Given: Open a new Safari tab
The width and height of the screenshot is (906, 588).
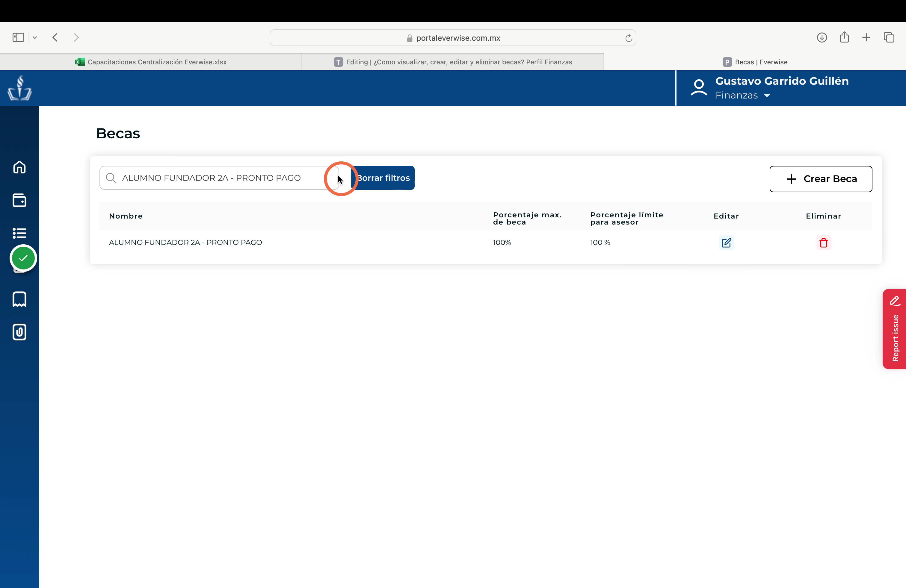Looking at the screenshot, I should 866,37.
